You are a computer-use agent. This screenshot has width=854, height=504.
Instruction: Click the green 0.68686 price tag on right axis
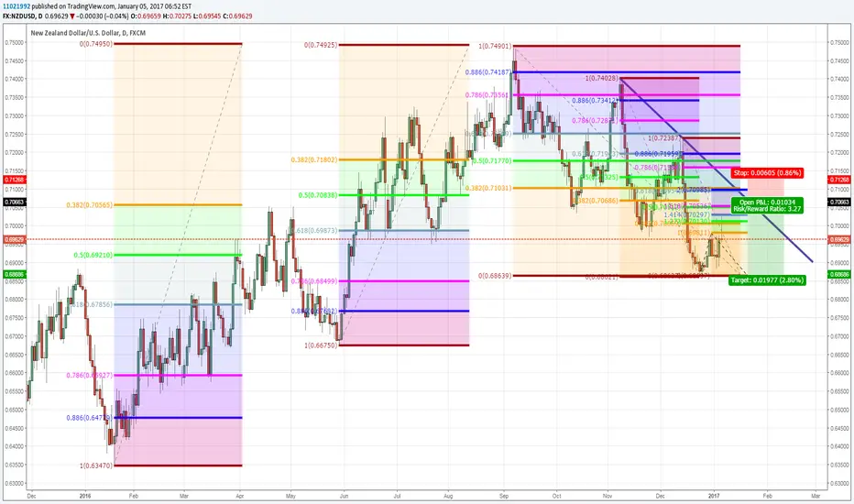839,275
